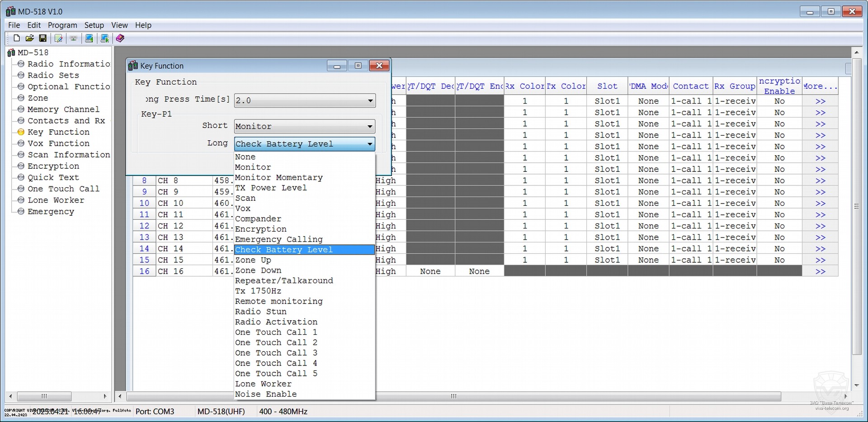Select Scan Information in the tree
Image resolution: width=868 pixels, height=422 pixels.
(68, 155)
